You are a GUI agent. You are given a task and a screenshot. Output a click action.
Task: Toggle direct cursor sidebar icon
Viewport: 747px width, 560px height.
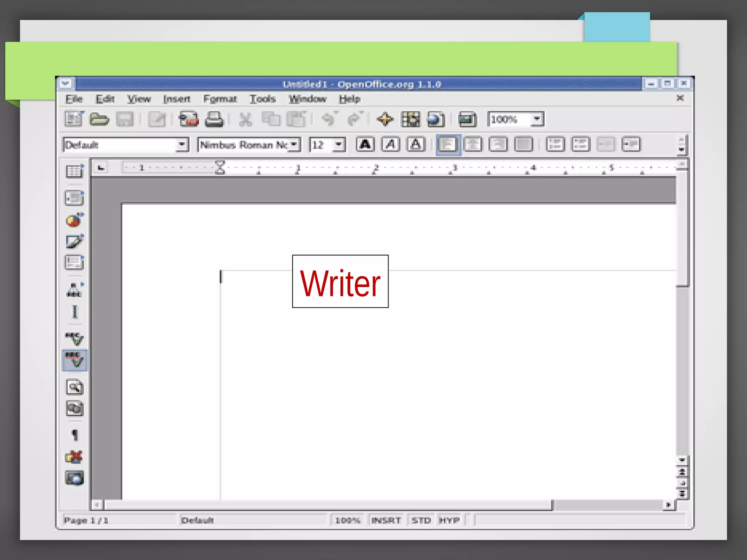point(75,312)
